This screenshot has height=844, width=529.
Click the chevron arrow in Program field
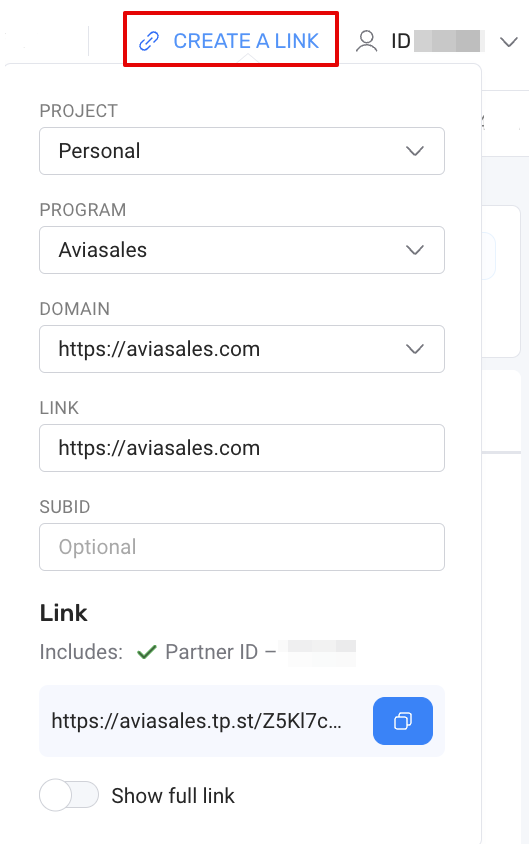pos(414,250)
